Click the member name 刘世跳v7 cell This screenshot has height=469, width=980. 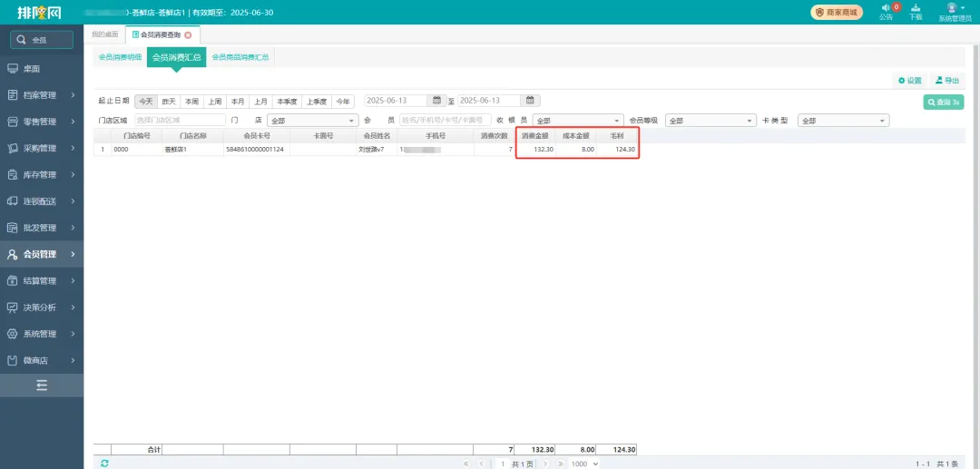click(377, 150)
